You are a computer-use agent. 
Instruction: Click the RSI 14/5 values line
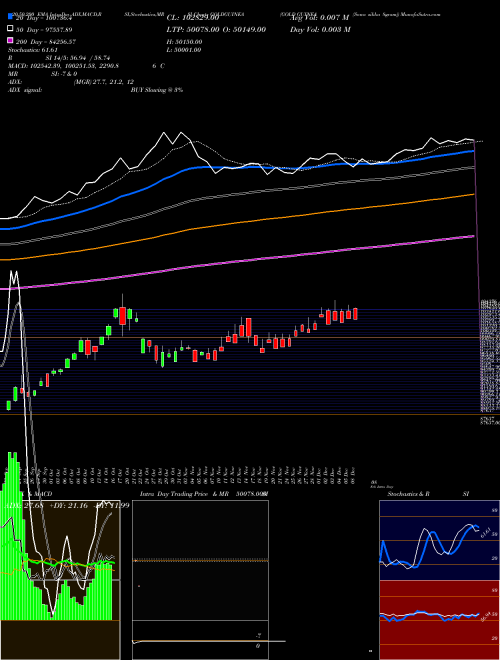pyautogui.click(x=59, y=58)
